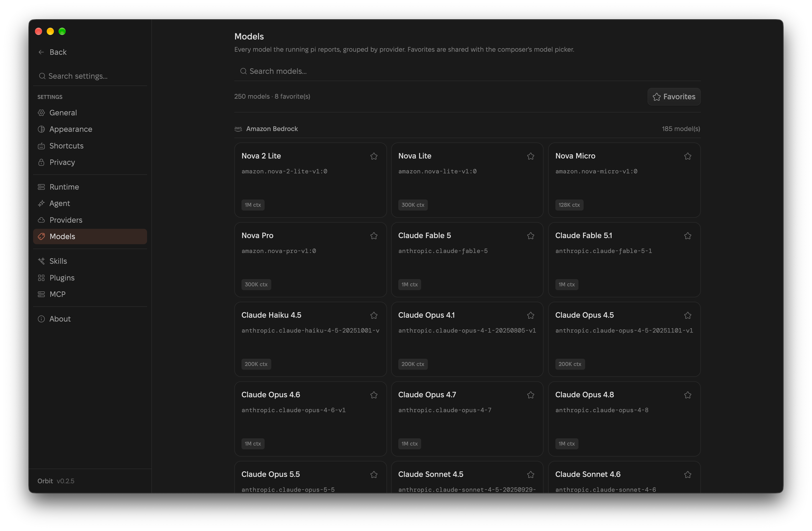Image resolution: width=812 pixels, height=531 pixels.
Task: Focus the Search settings field
Action: pyautogui.click(x=90, y=76)
